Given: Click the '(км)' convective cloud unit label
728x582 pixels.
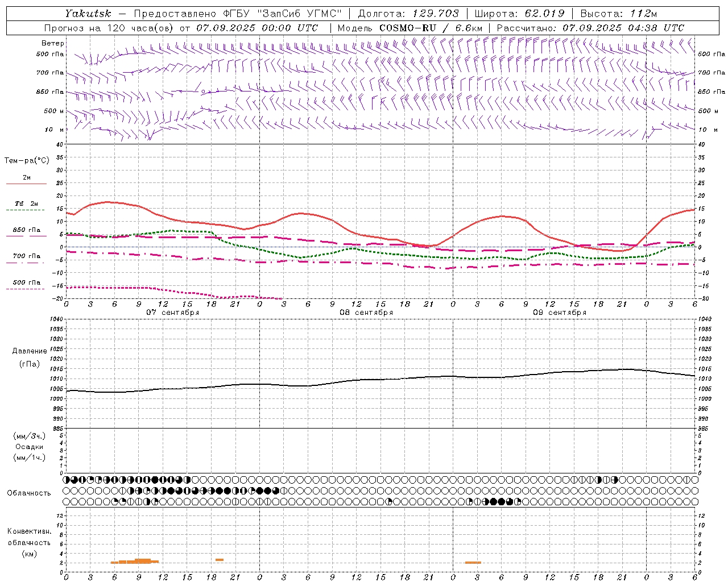Looking at the screenshot, I should (x=29, y=554).
